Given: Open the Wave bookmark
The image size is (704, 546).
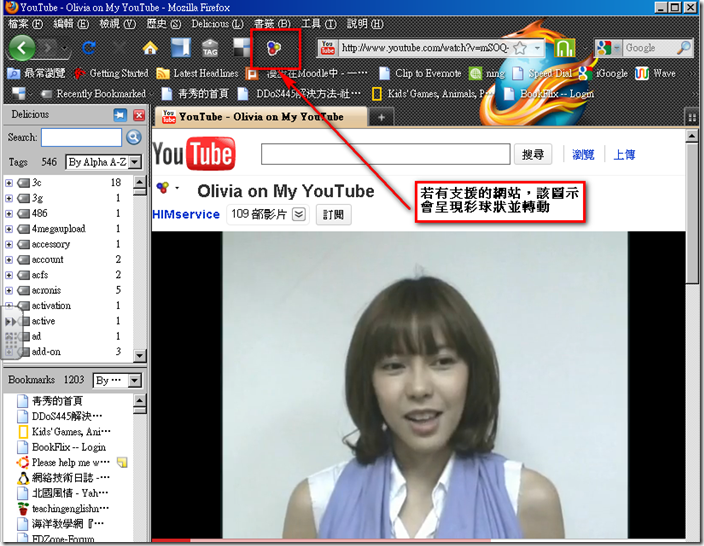Looking at the screenshot, I should [656, 73].
